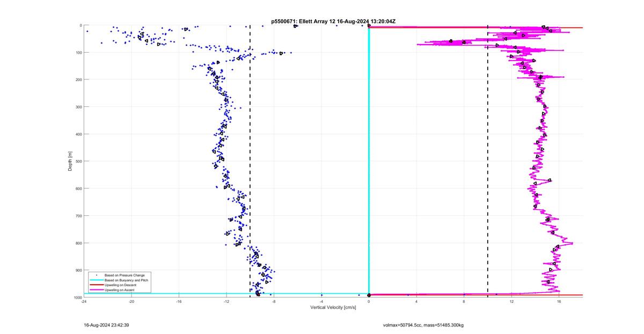This screenshot has width=644, height=334.
Task: Click the '100' depth axis tick label
Action: (x=78, y=53)
